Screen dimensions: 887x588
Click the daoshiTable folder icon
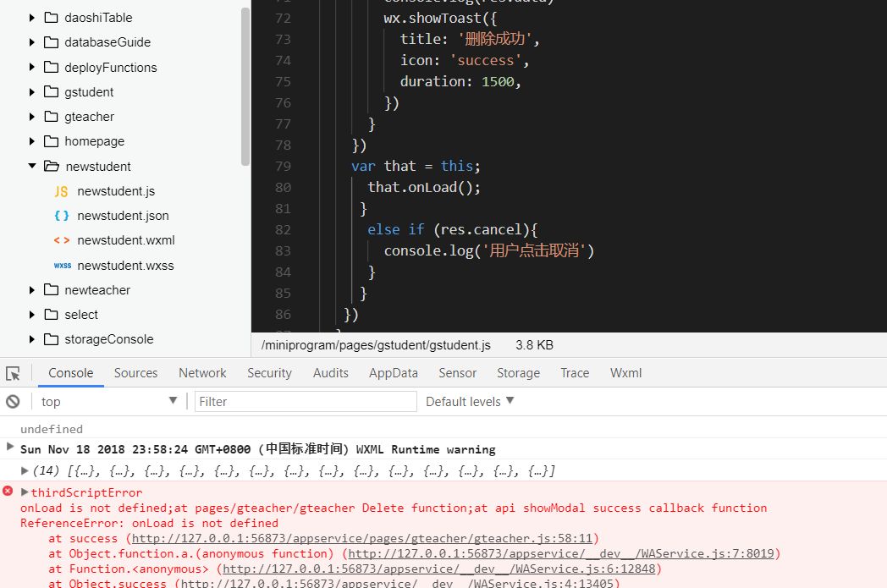pyautogui.click(x=51, y=18)
